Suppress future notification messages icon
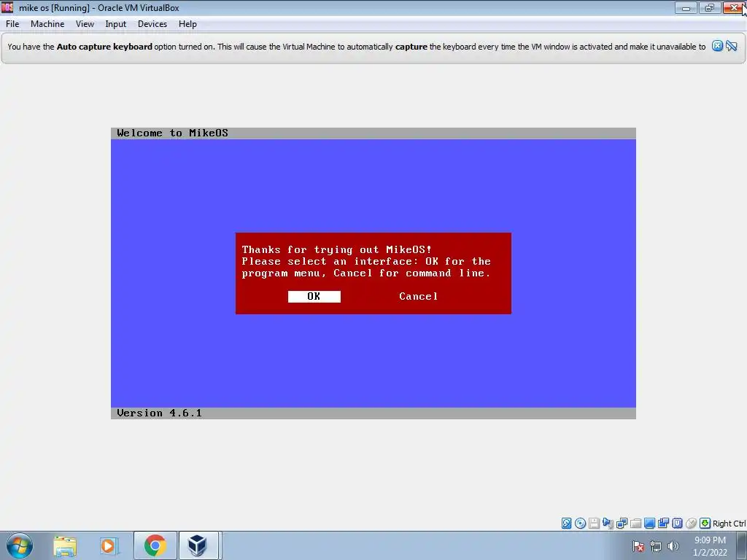Screen dimensions: 747x560 pos(732,46)
